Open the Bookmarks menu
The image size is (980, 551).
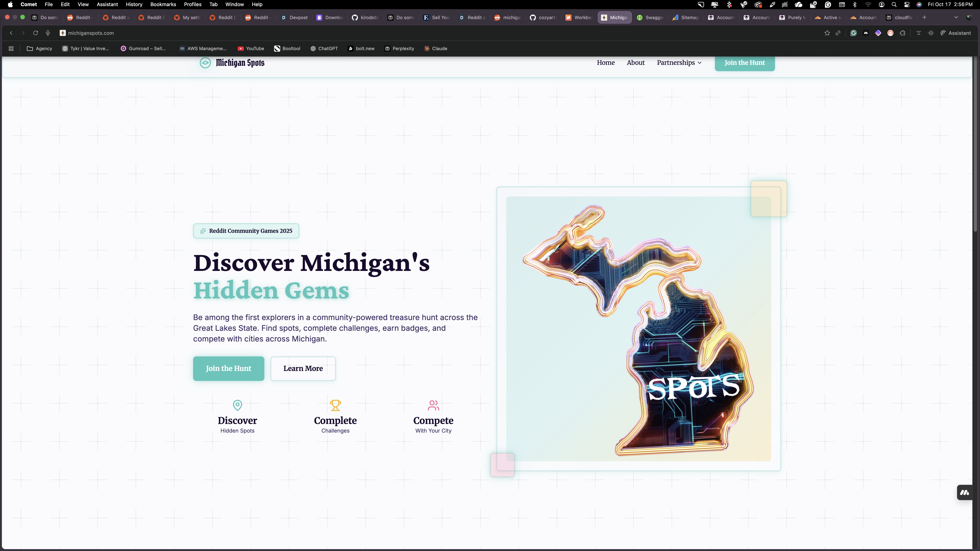163,5
